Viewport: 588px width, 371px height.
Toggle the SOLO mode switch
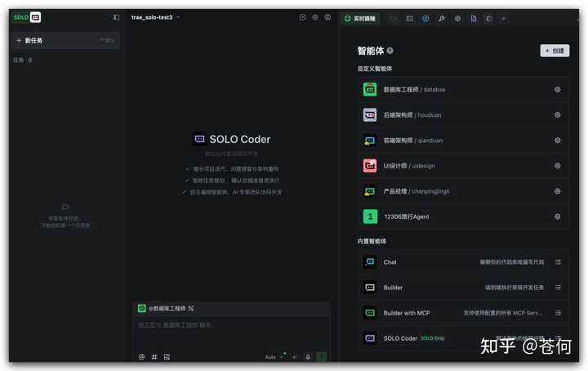(x=27, y=17)
